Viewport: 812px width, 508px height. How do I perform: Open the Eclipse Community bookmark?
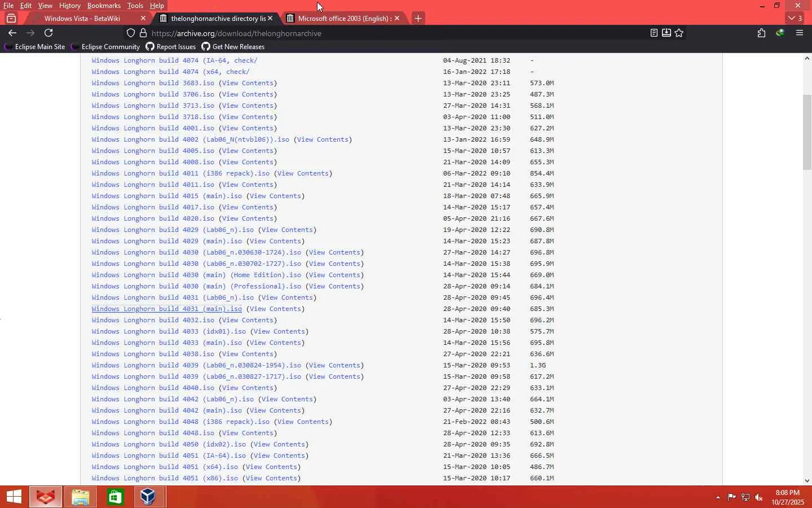point(105,47)
